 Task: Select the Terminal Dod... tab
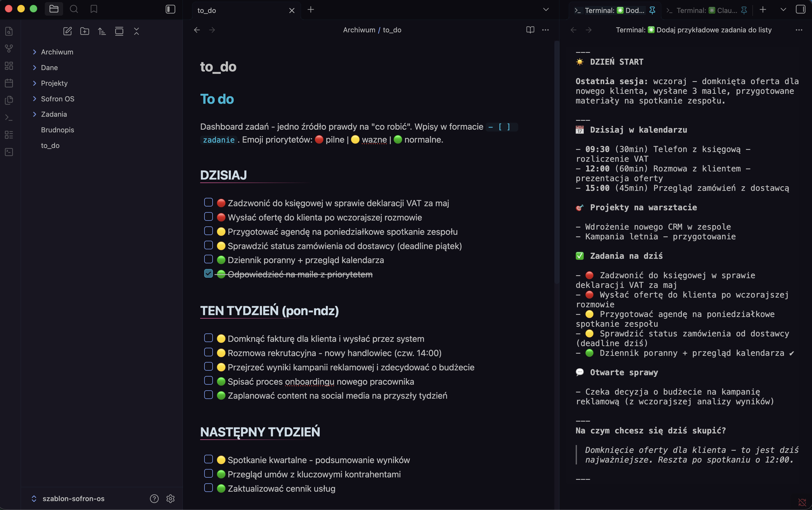(615, 11)
